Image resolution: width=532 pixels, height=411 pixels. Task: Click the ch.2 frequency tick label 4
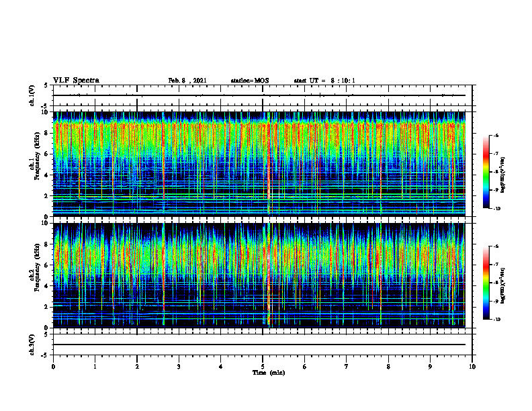coord(46,286)
